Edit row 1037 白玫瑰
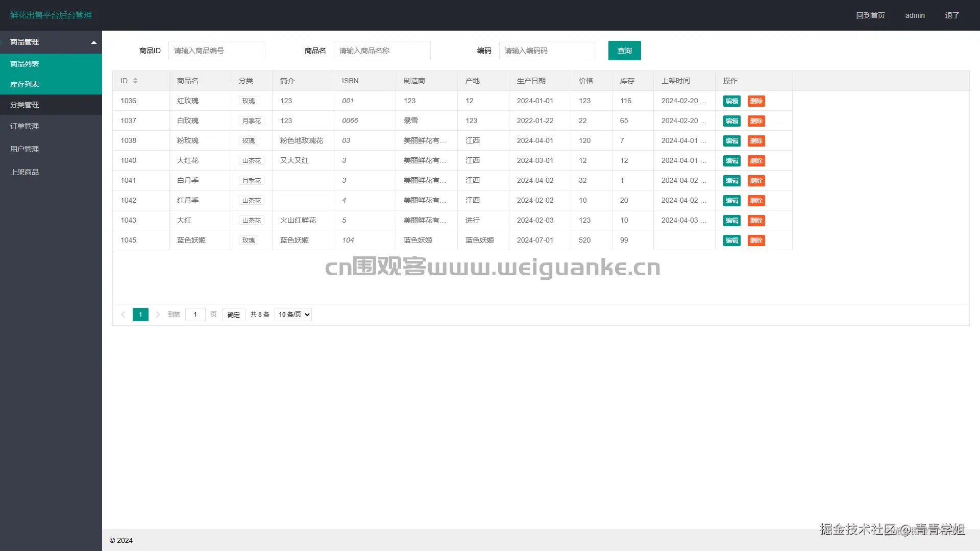This screenshot has width=980, height=551. point(732,121)
